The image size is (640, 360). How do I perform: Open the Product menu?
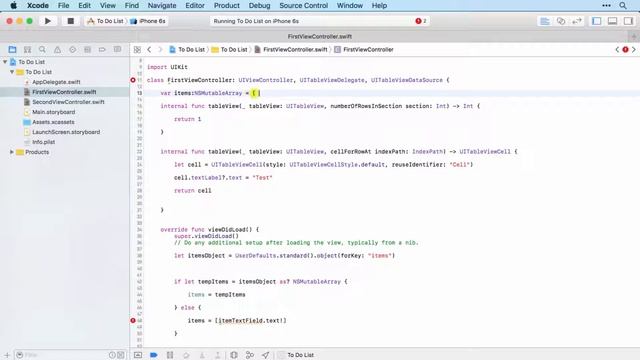point(227,5)
